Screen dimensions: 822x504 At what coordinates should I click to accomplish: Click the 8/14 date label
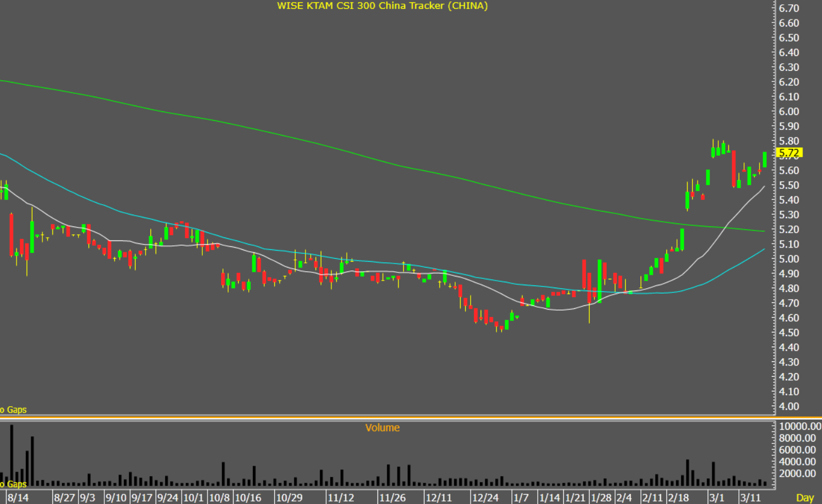point(18,498)
